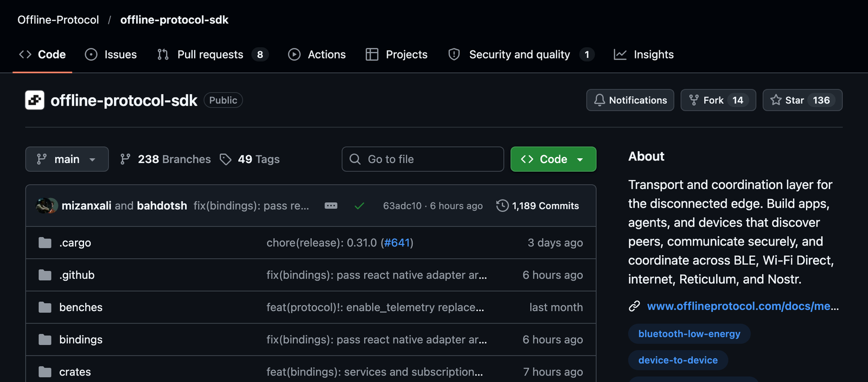Screen dimensions: 868x382
Task: Open the benches folder
Action: tap(81, 307)
